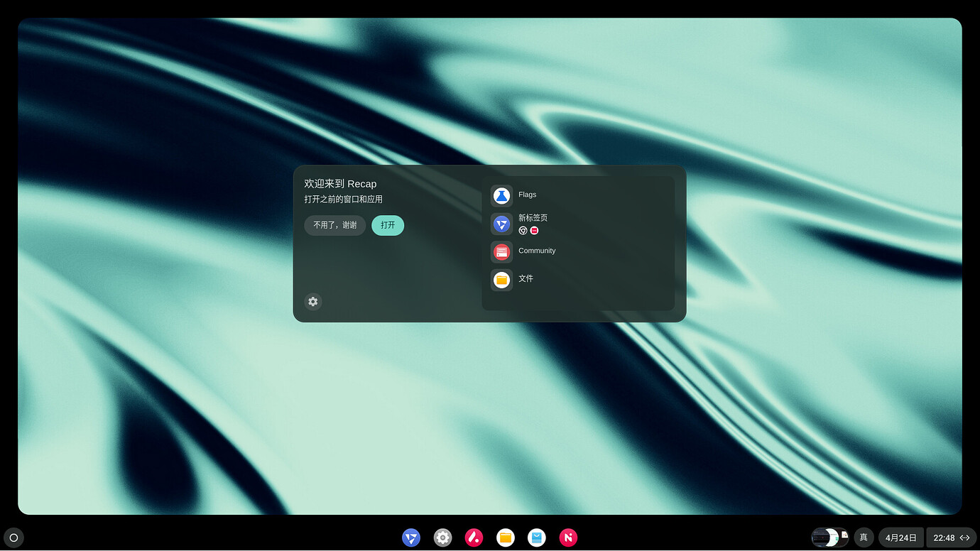The width and height of the screenshot is (980, 551).
Task: Open Recap settings via gear icon
Action: (312, 302)
